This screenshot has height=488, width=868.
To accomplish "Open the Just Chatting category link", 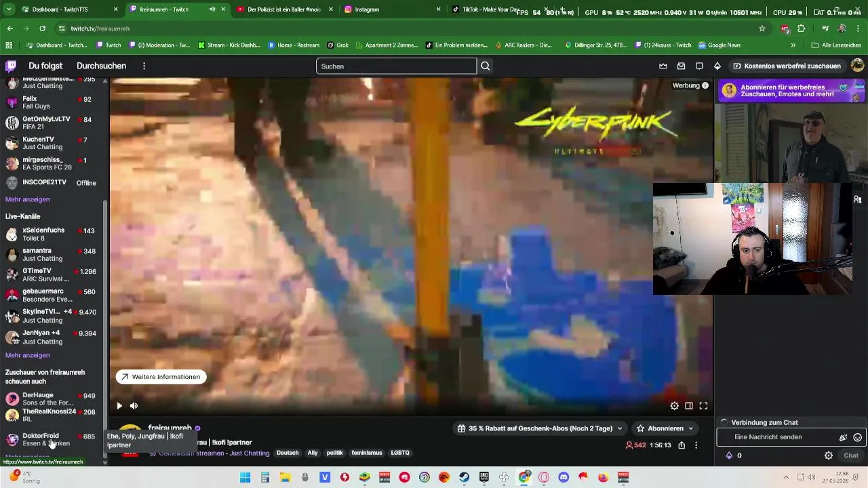I will [249, 453].
